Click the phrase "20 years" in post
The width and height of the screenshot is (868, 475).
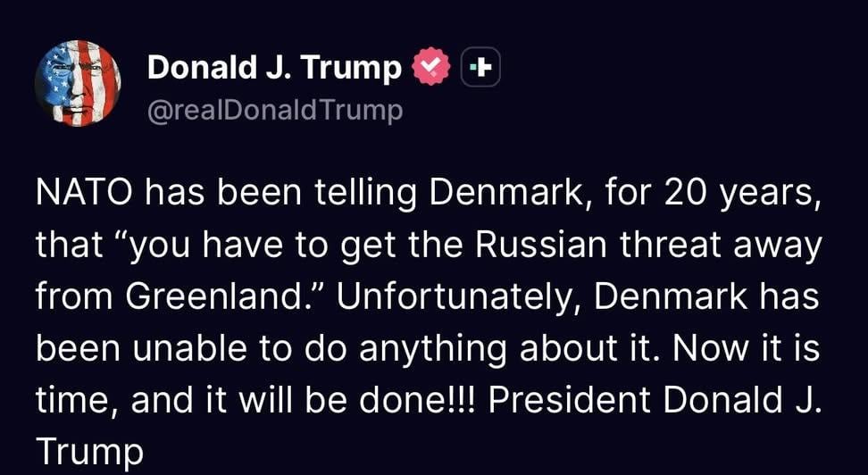(x=735, y=193)
